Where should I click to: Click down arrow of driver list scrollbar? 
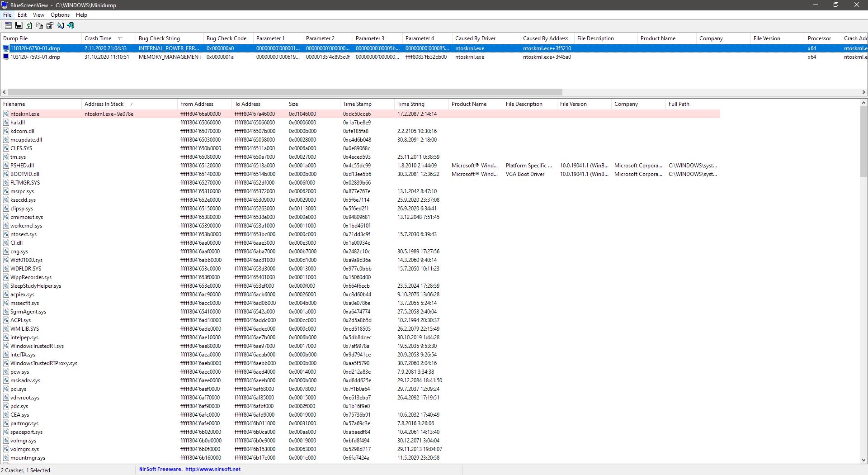[863, 460]
